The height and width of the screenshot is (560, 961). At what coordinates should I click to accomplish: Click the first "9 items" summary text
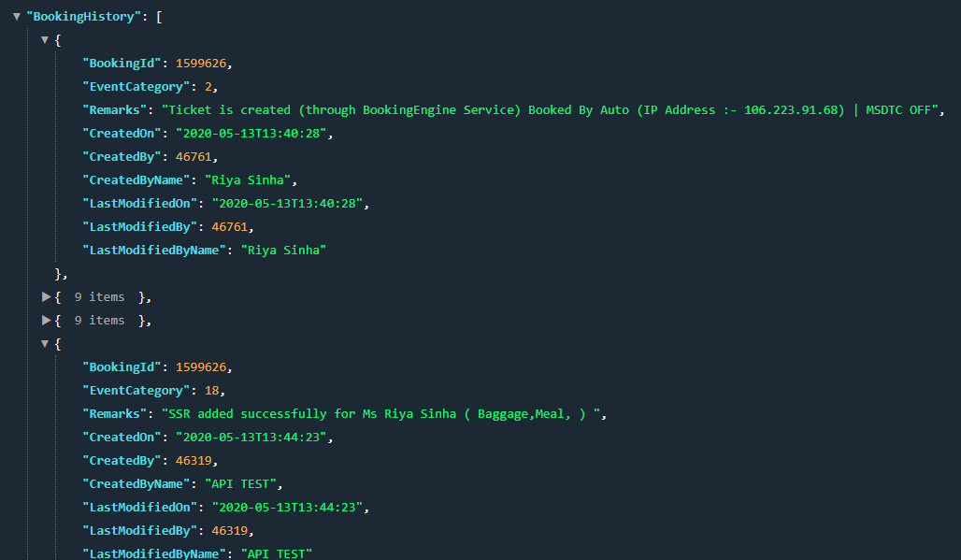tap(99, 297)
